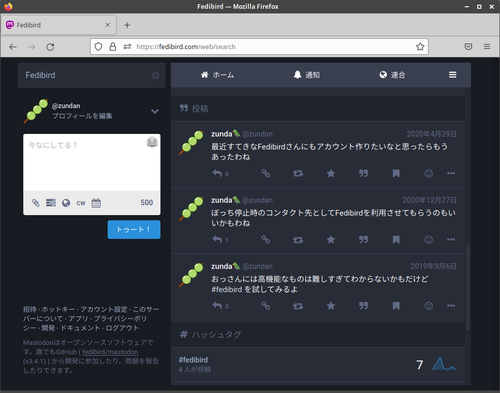
Task: Open more options on the 2020年4月29日 post
Action: pyautogui.click(x=451, y=173)
